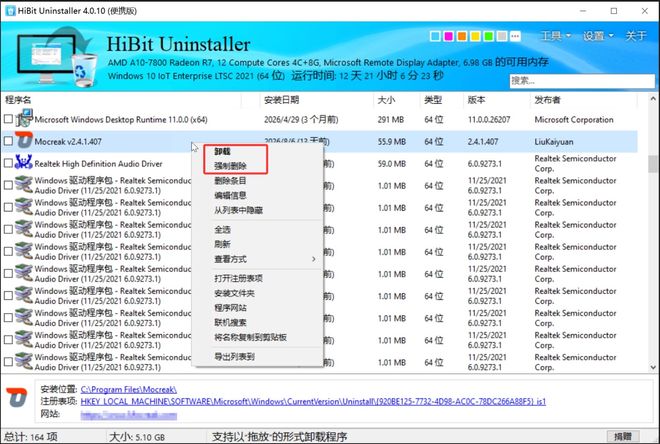660x444 pixels.
Task: Click the Realtek High Definition Audio Driver icon
Action: 24,162
